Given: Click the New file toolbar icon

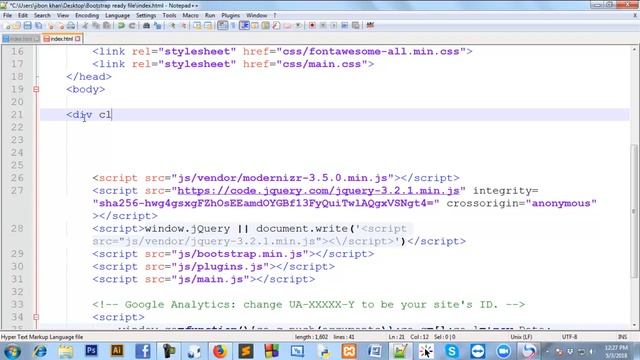Looking at the screenshot, I should [x=7, y=26].
